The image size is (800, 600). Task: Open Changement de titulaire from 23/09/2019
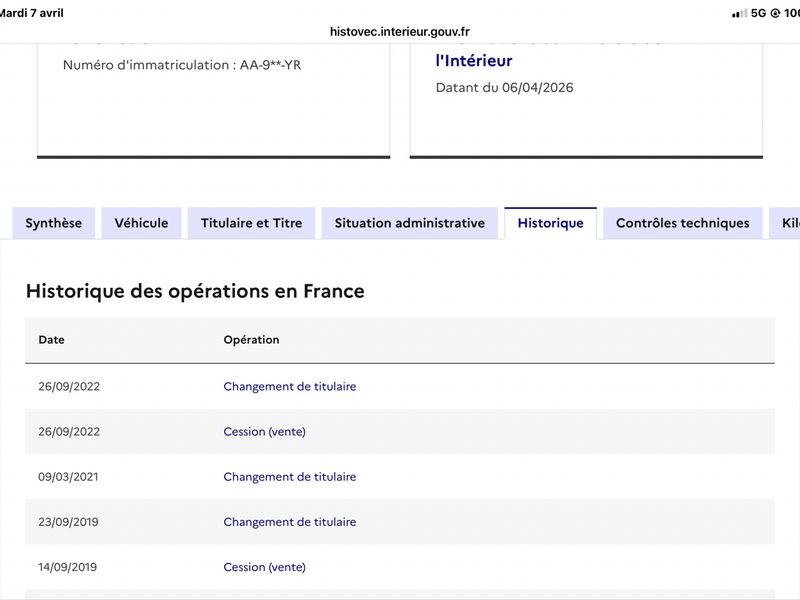coord(289,522)
